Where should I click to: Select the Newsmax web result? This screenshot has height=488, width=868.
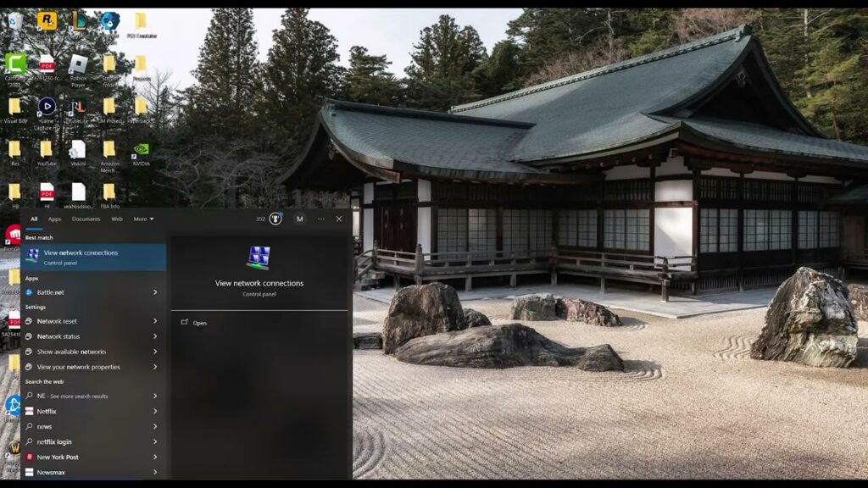(x=93, y=473)
